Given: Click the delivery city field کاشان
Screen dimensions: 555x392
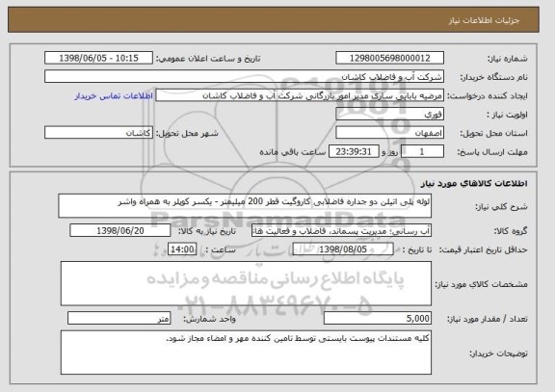Looking at the screenshot, I should (x=98, y=133).
